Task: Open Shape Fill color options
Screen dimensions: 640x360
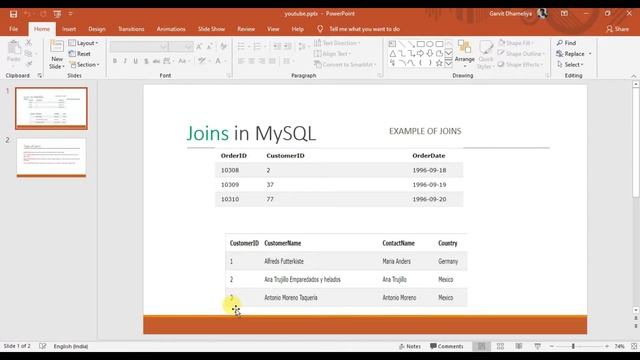Action: click(x=515, y=43)
